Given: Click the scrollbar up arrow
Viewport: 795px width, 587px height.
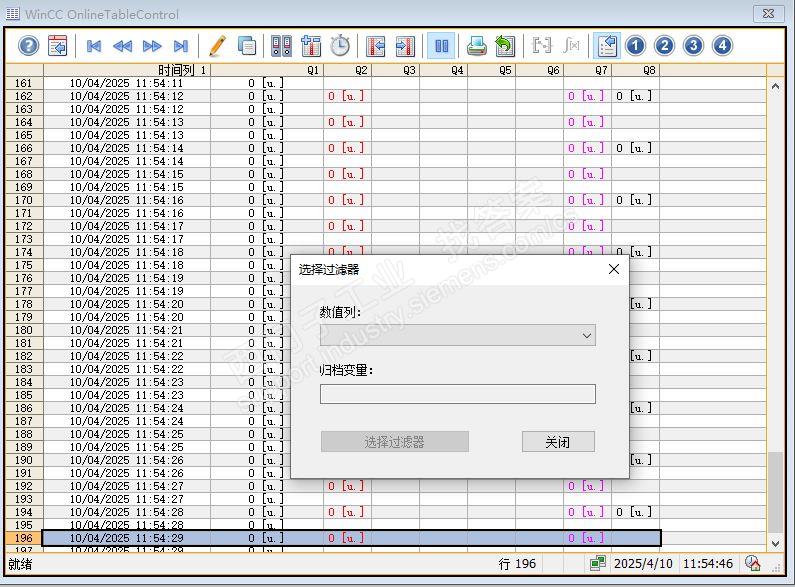Looking at the screenshot, I should tap(775, 86).
